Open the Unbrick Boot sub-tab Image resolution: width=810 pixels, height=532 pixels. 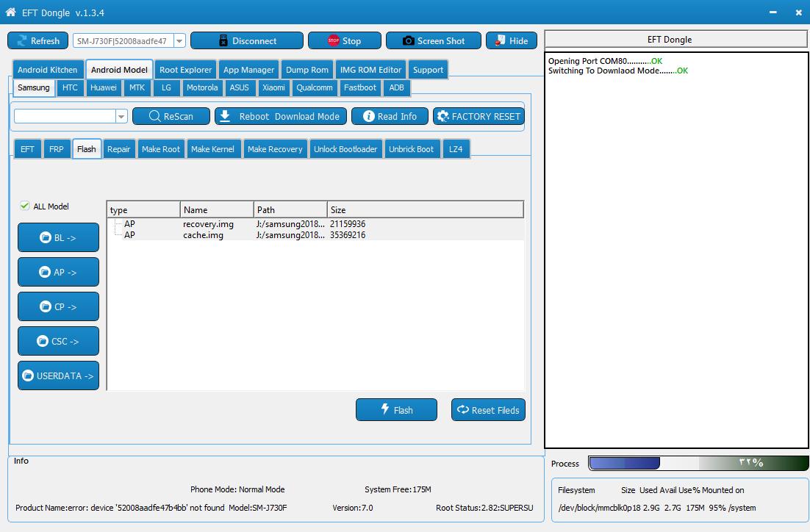412,149
